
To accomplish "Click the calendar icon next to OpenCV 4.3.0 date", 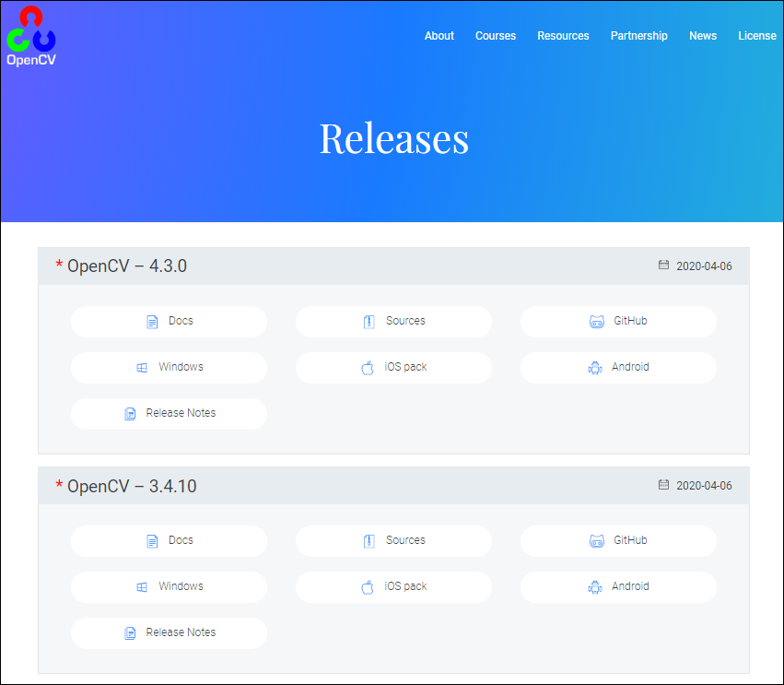I will point(663,265).
